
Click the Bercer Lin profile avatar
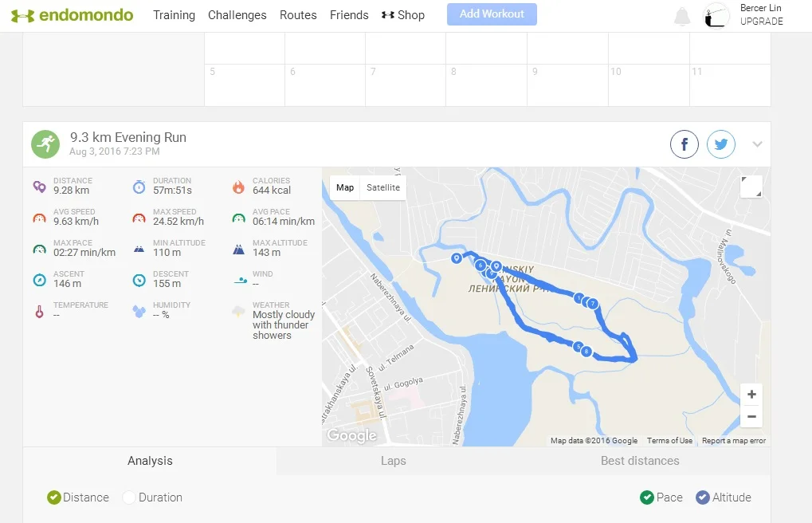(x=716, y=16)
